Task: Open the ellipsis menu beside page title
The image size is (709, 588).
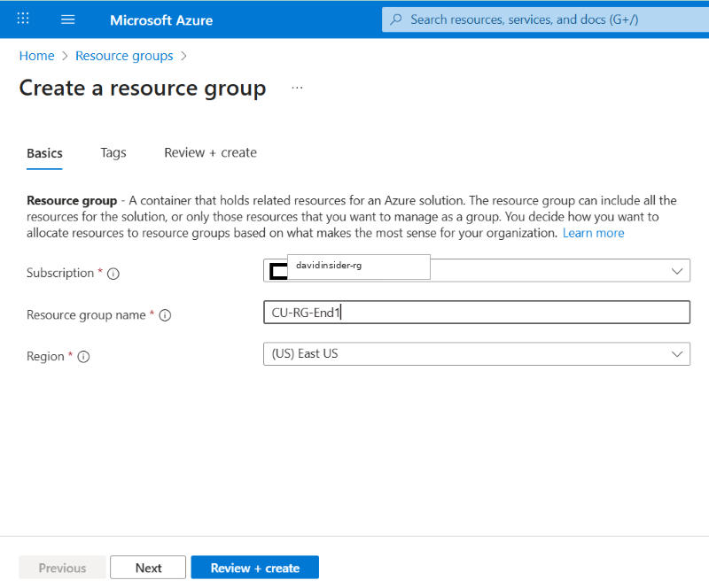Action: (297, 88)
